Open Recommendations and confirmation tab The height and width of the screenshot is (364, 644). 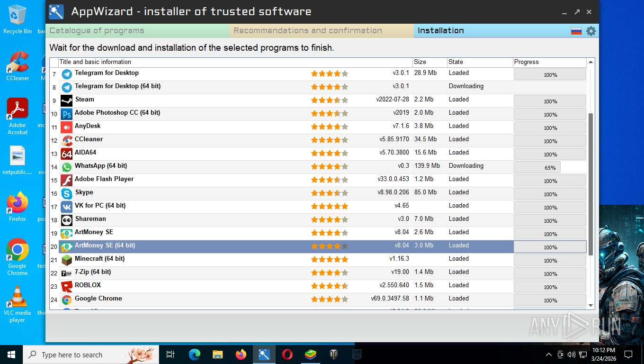tap(322, 31)
